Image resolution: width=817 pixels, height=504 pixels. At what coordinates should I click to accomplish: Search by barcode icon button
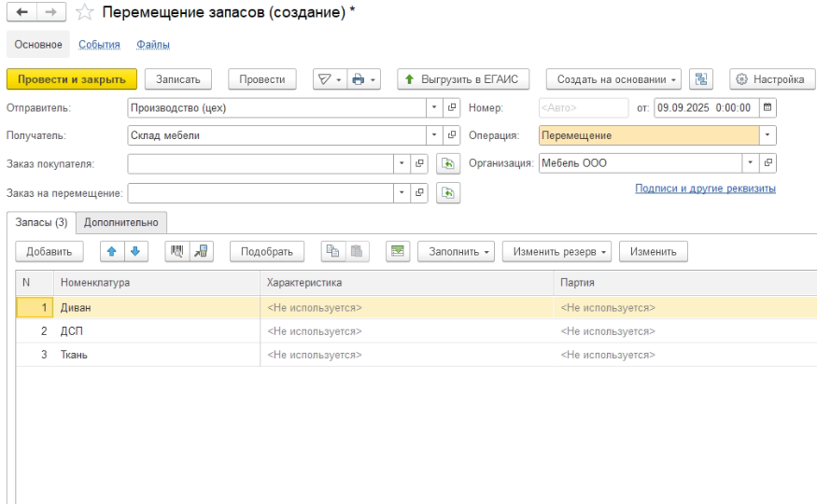[x=177, y=251]
